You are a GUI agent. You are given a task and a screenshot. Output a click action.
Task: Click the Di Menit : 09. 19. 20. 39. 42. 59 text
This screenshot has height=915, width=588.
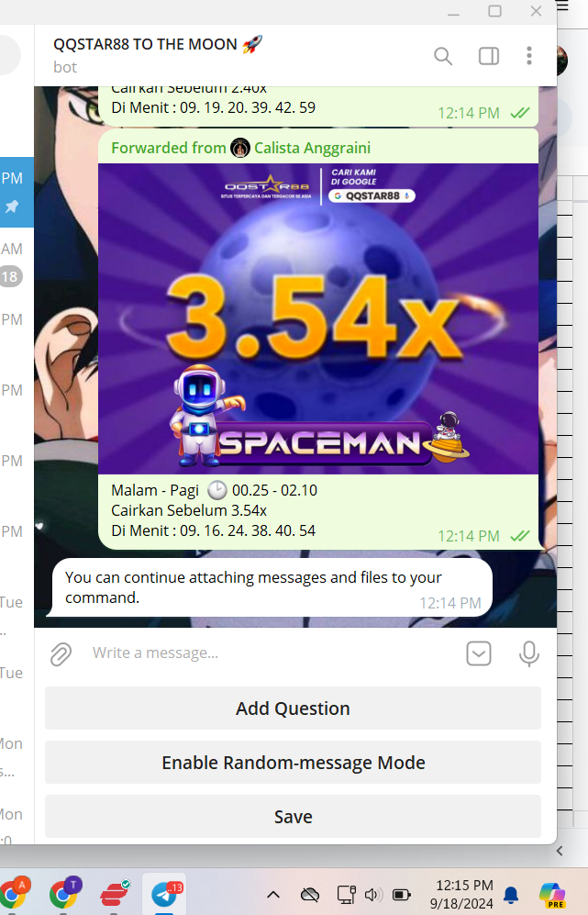click(x=214, y=107)
